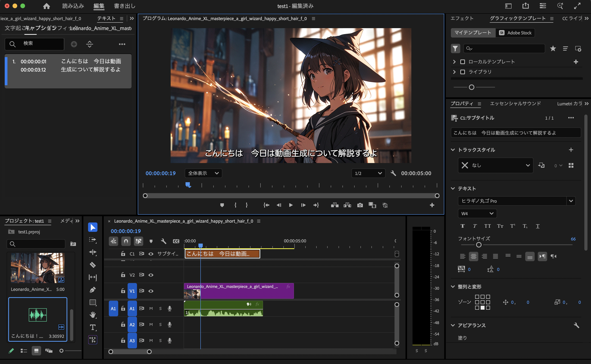The image size is (591, 364).
Task: Check the ライブラリ checkbox
Action: [462, 72]
